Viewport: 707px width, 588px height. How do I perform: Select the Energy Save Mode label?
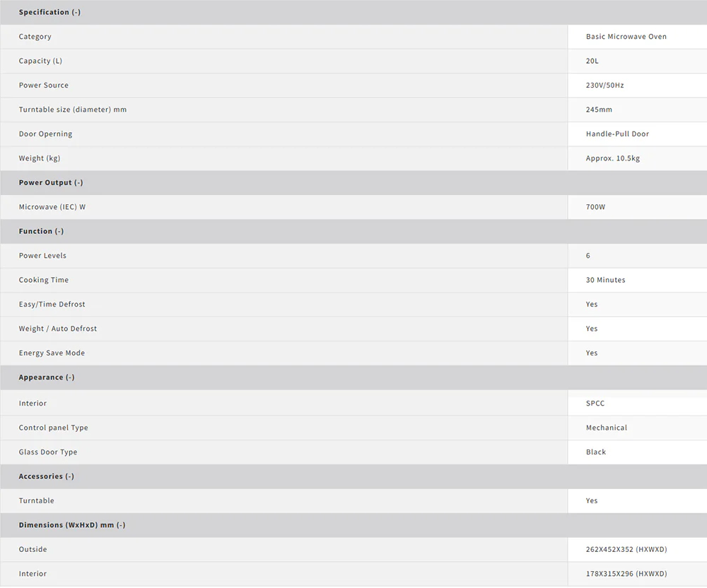click(x=52, y=353)
